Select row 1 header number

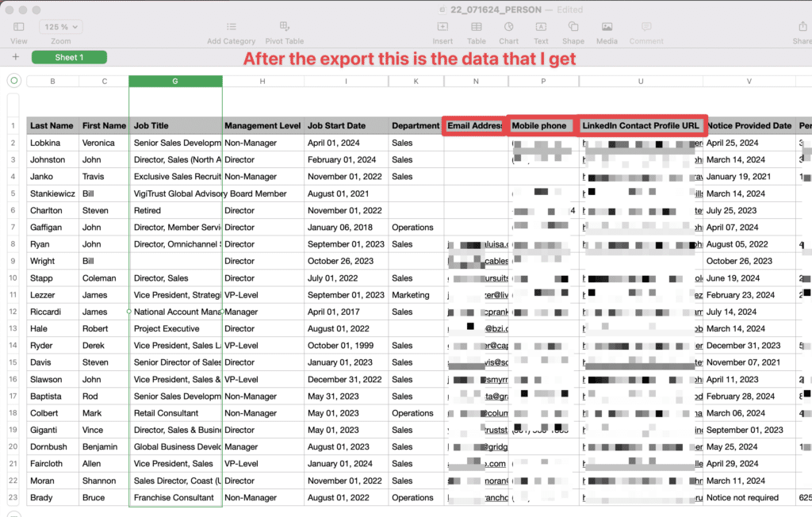[x=13, y=126]
